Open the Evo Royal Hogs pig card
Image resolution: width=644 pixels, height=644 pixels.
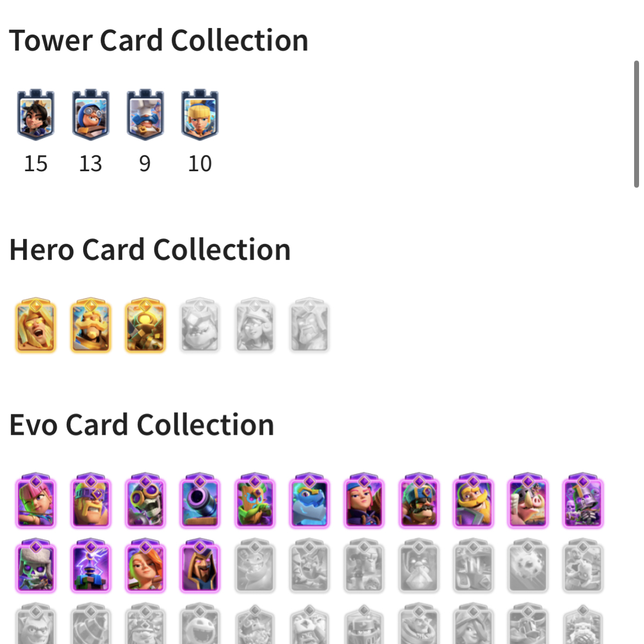(x=528, y=500)
